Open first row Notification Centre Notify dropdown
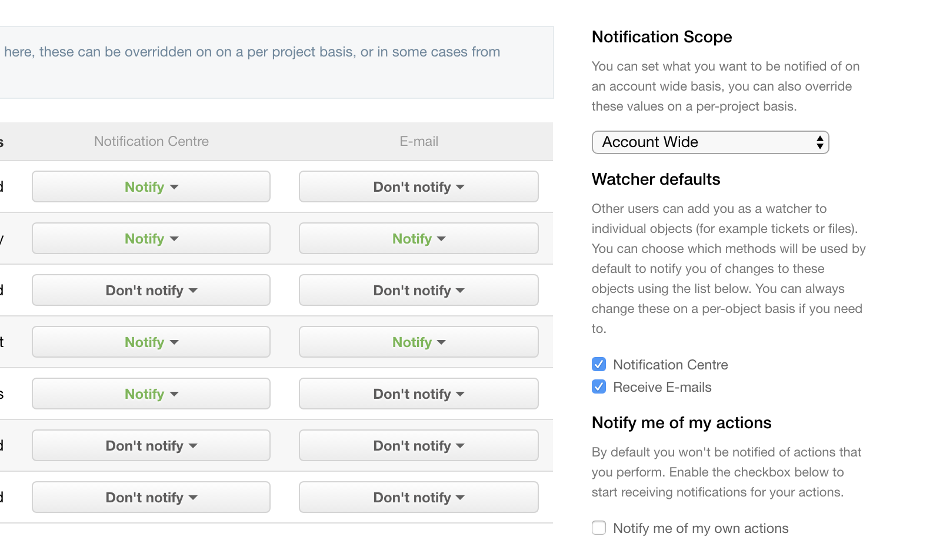This screenshot has height=560, width=933. 151,187
